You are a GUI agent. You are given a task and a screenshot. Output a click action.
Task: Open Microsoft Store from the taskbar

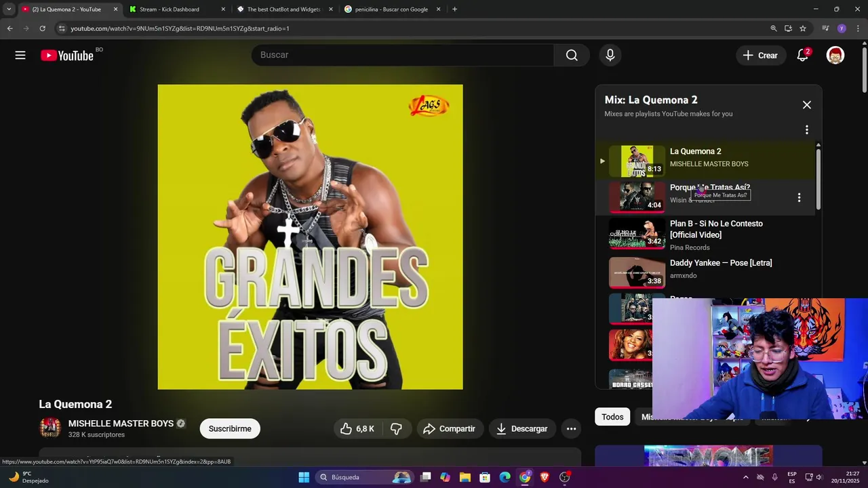(485, 477)
